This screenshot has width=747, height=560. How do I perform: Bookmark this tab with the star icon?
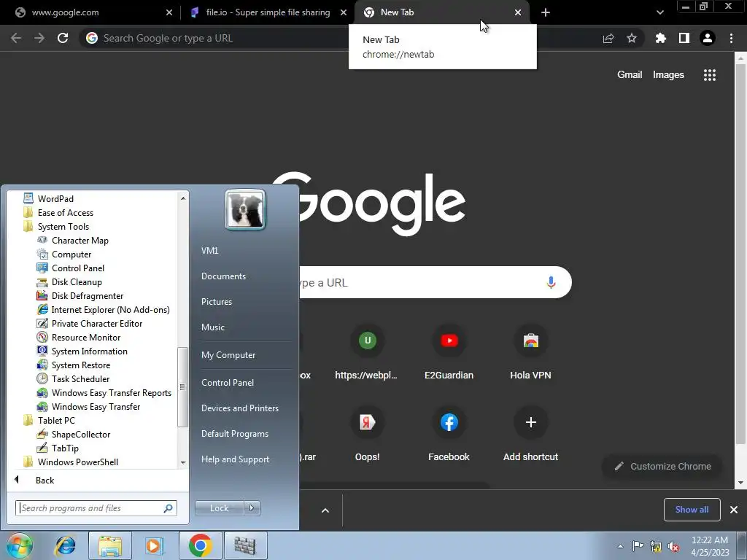pos(632,38)
